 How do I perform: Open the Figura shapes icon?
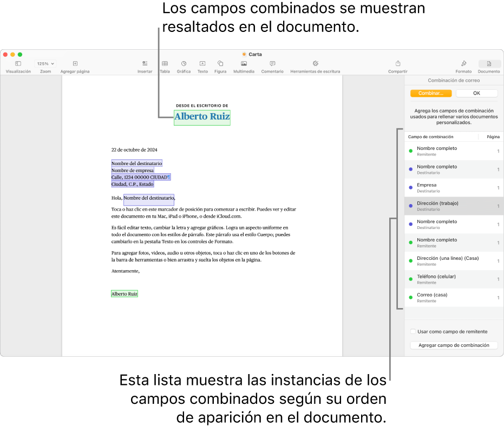[x=220, y=64]
